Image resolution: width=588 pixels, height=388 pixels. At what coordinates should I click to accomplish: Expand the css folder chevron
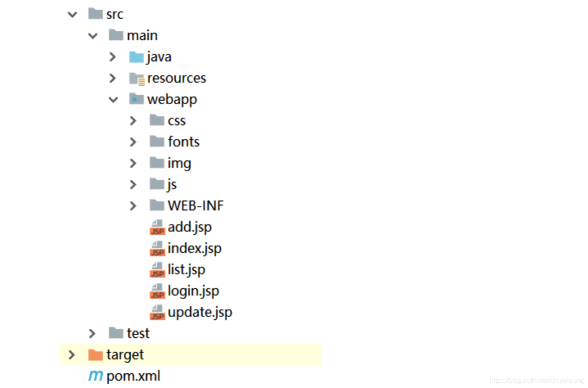[133, 121]
